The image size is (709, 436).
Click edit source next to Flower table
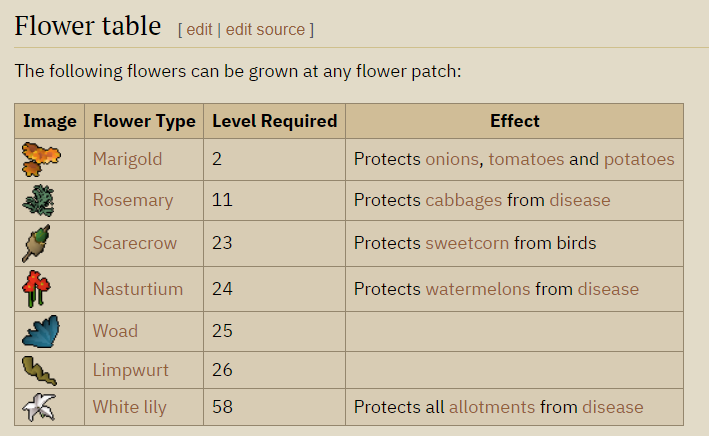(265, 29)
